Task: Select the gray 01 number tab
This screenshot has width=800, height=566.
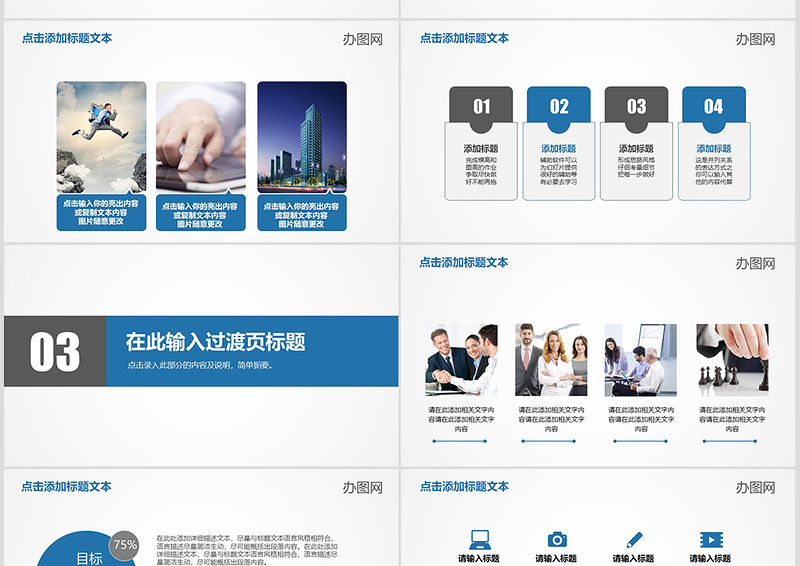Action: 481,106
